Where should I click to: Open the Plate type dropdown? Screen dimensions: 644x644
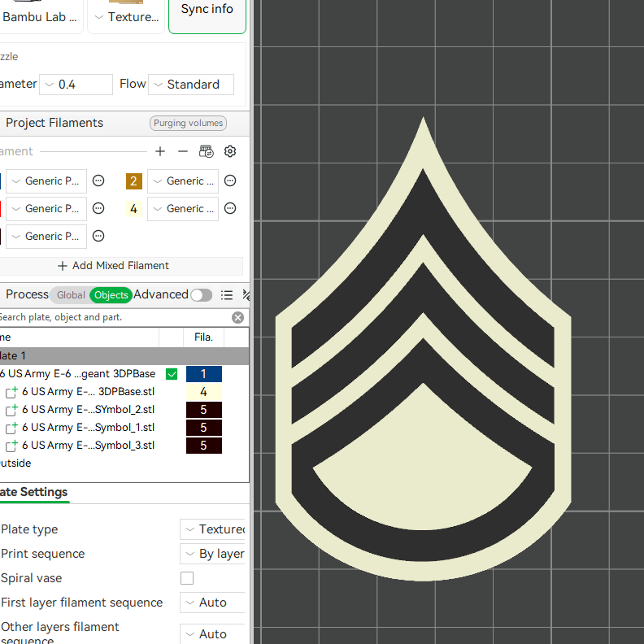(212, 529)
